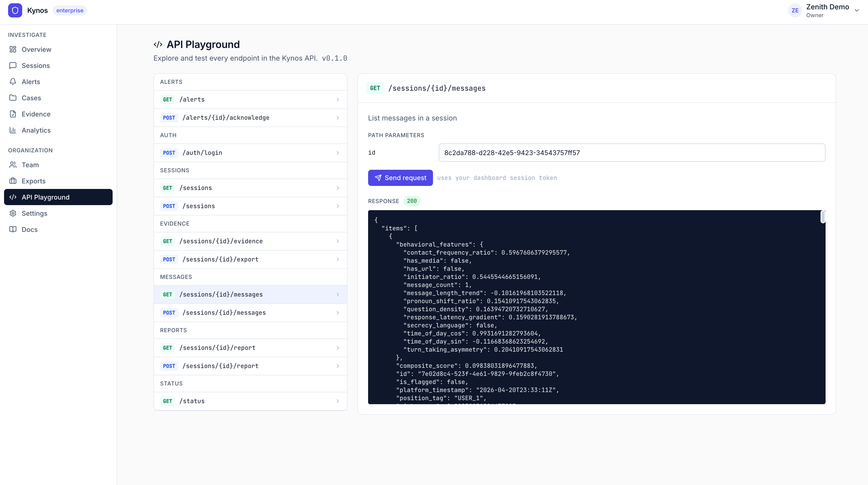868x485 pixels.
Task: Click the id path parameter input field
Action: [631, 153]
